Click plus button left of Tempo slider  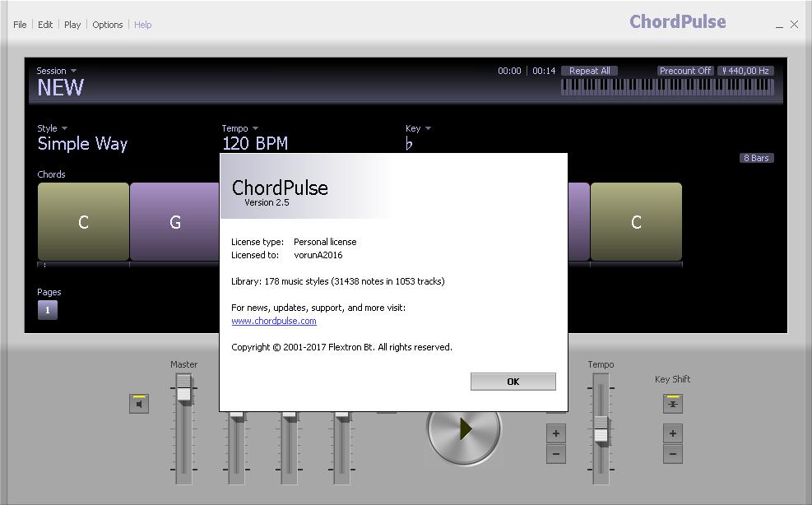click(555, 433)
